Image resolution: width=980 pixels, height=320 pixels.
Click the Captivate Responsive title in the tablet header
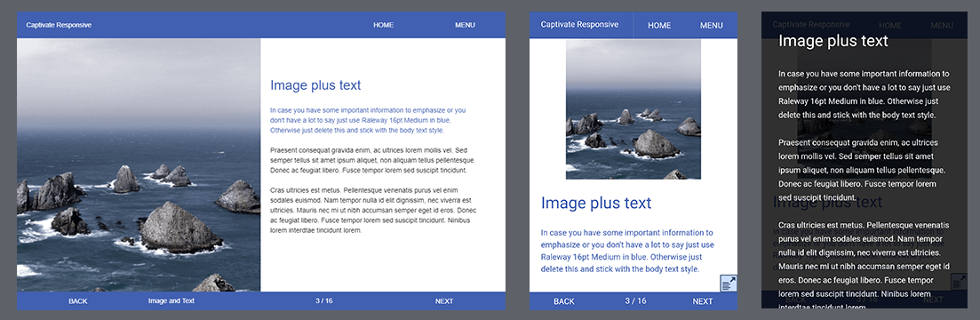579,24
